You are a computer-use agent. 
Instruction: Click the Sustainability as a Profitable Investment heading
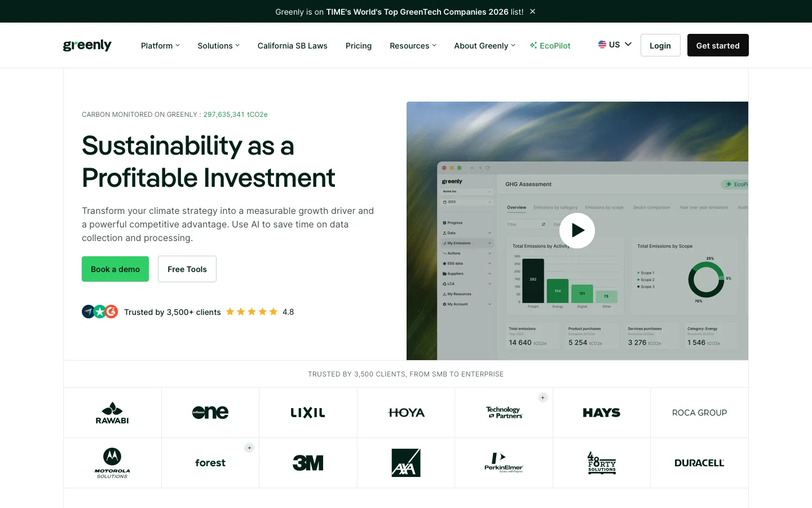209,161
